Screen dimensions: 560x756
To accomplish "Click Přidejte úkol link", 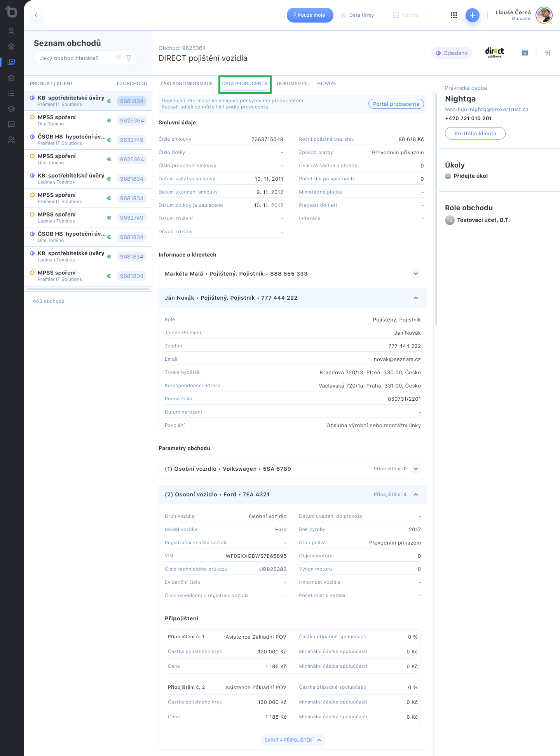I will coord(471,176).
